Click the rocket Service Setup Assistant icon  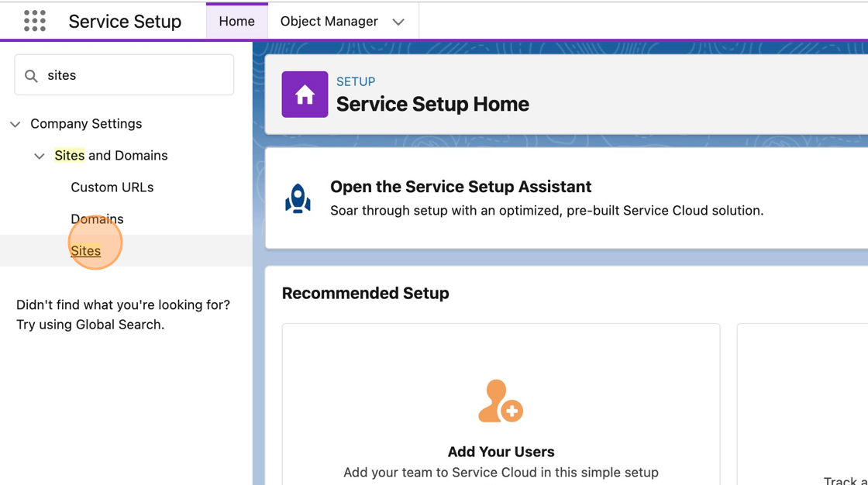coord(298,198)
